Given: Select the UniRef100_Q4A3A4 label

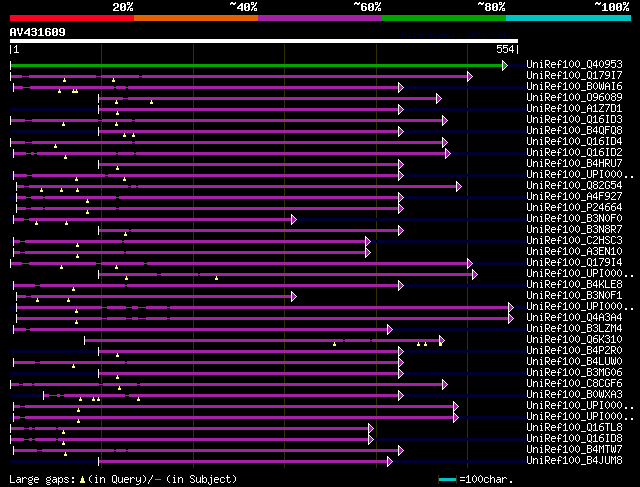Looking at the screenshot, I should coord(574,318).
